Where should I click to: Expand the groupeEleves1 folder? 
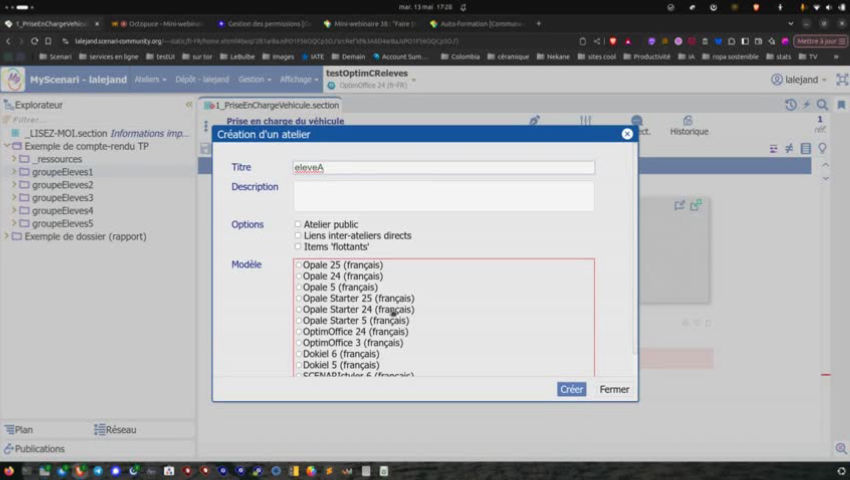click(14, 171)
